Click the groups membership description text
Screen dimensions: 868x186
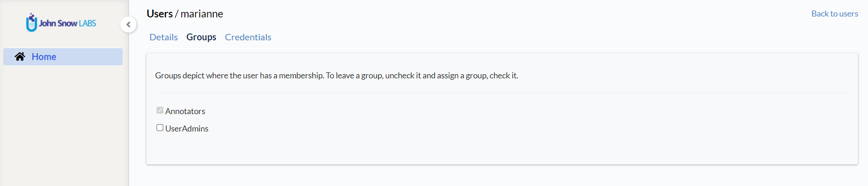(x=337, y=76)
